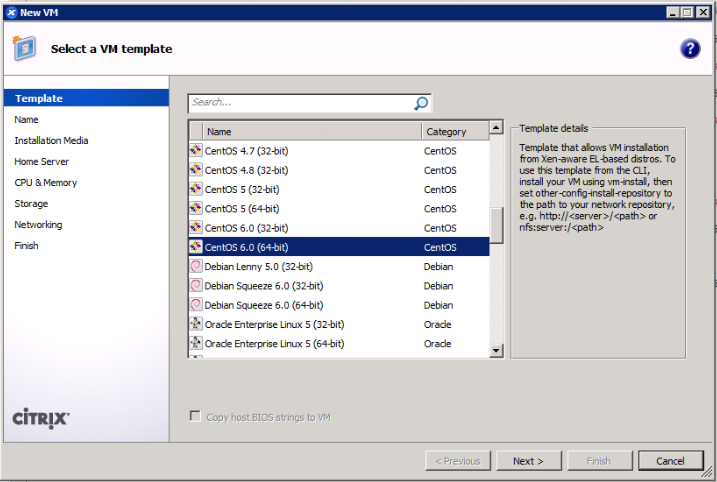Screen dimensions: 717x482
Task: Click the CentOS 4.7 (32-bit) template icon
Action: 196,151
